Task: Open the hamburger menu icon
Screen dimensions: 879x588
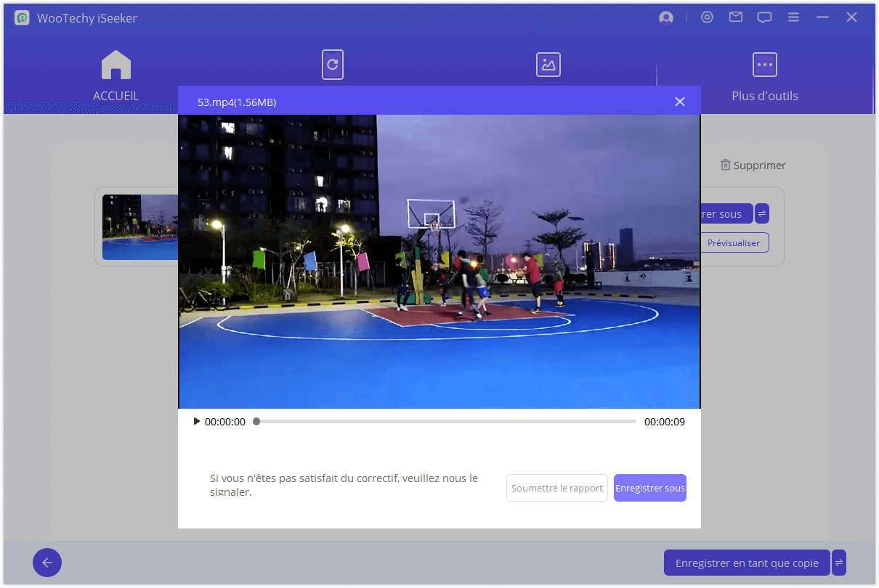Action: pos(793,17)
